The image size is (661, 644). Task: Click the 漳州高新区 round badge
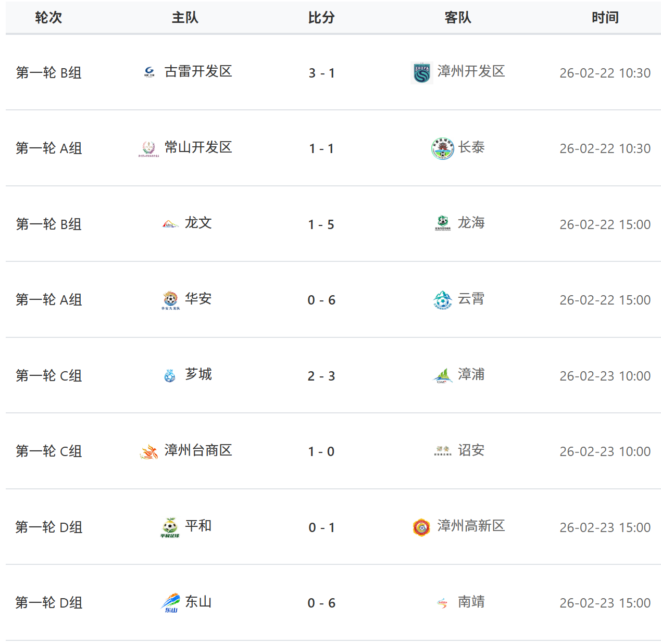pyautogui.click(x=421, y=527)
